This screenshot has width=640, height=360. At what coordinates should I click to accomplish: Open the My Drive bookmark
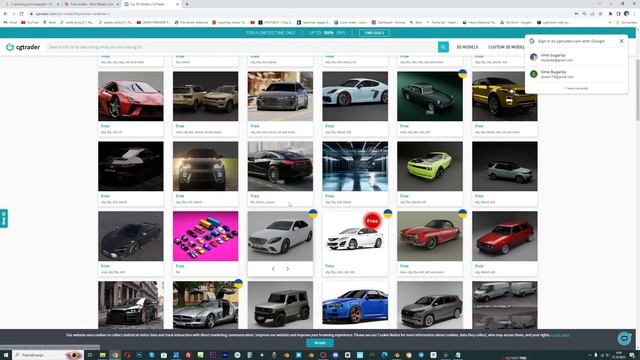(516, 22)
